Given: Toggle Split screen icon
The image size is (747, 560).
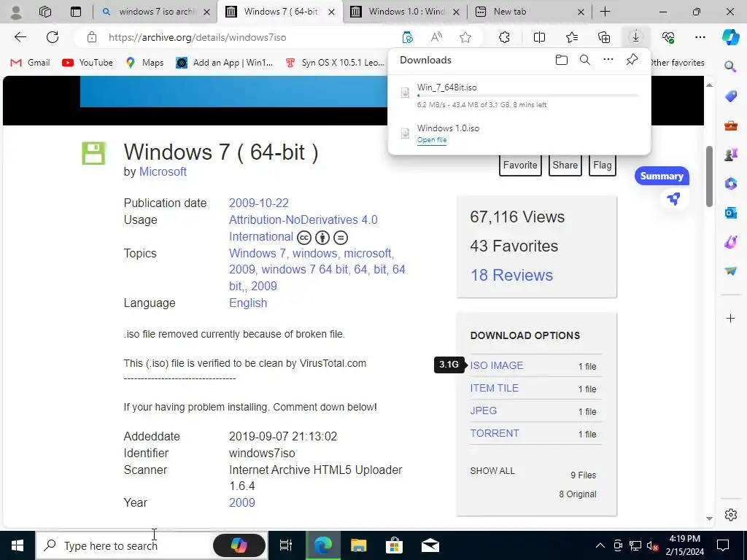Looking at the screenshot, I should [x=539, y=37].
